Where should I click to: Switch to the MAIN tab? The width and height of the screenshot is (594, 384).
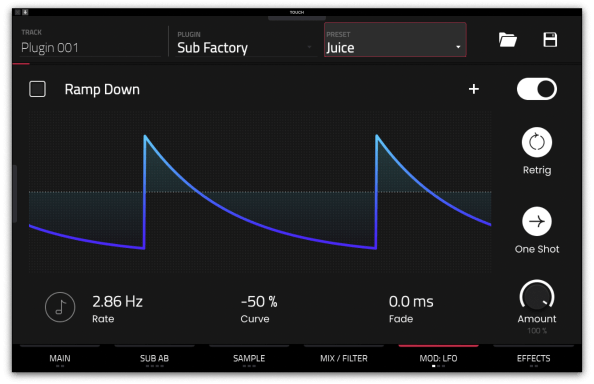point(60,358)
